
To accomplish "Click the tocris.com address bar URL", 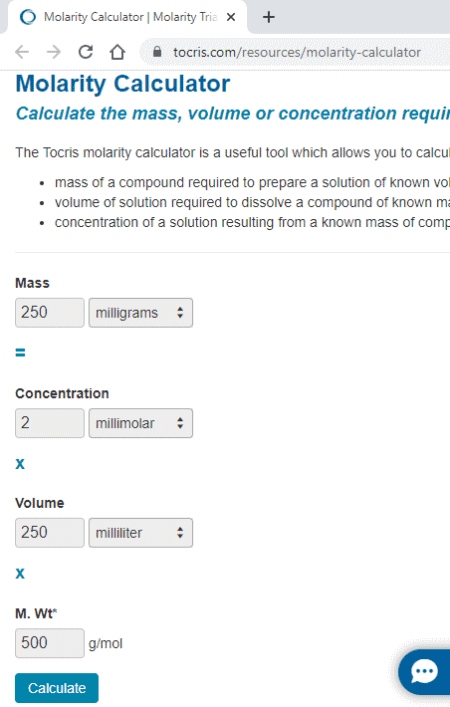I will click(x=297, y=52).
